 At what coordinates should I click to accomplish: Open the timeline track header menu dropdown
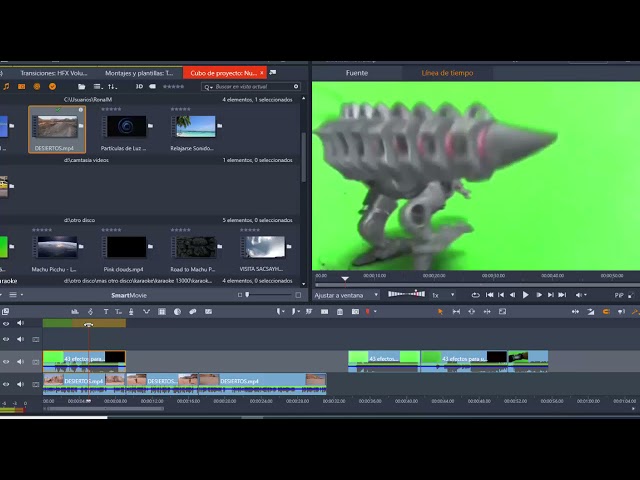click(x=16, y=295)
